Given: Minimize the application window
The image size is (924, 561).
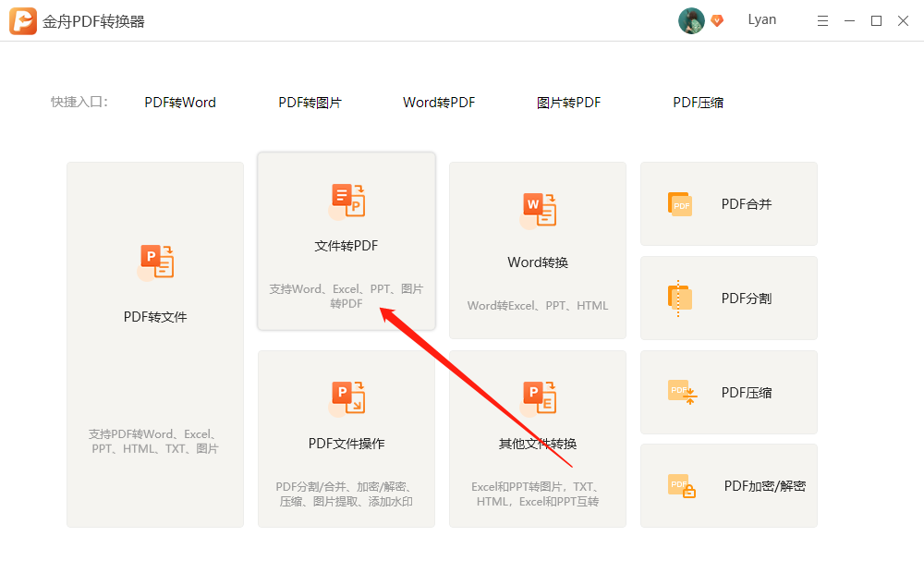Looking at the screenshot, I should click(x=850, y=21).
